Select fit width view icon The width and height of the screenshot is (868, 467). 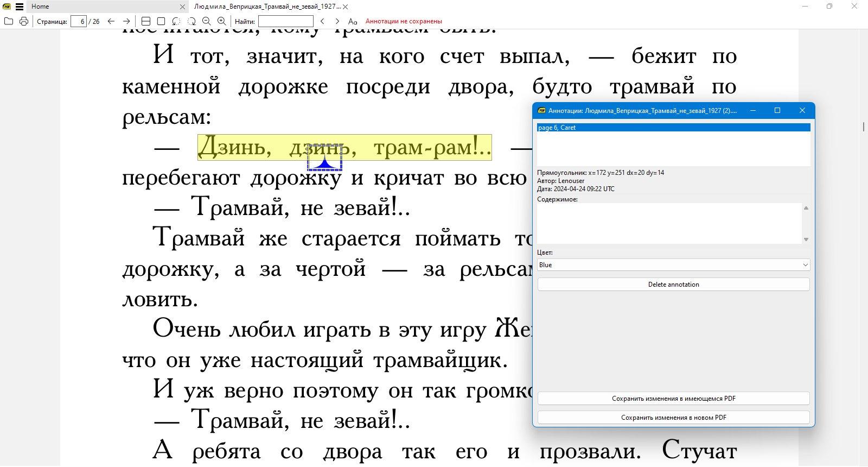pos(145,21)
